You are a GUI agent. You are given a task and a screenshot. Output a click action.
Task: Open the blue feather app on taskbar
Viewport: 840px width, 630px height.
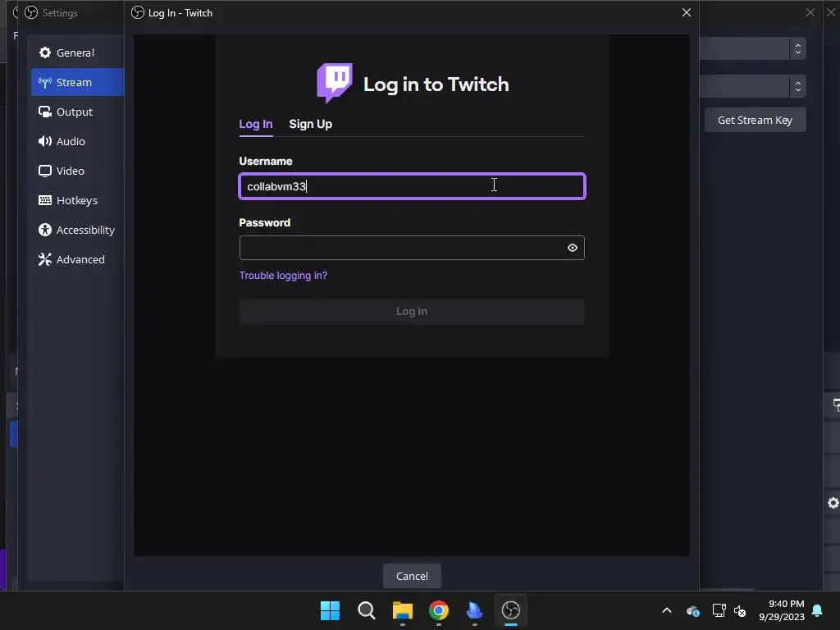(475, 610)
